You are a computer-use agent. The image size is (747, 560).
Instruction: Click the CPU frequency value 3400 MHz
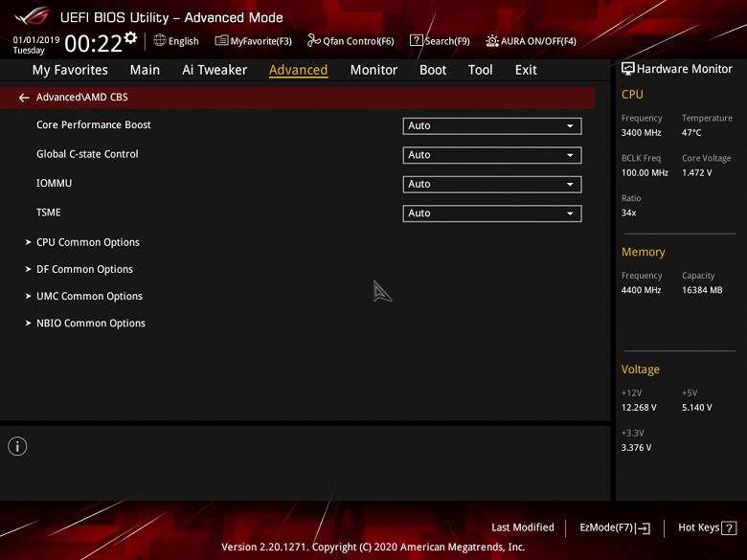641,133
